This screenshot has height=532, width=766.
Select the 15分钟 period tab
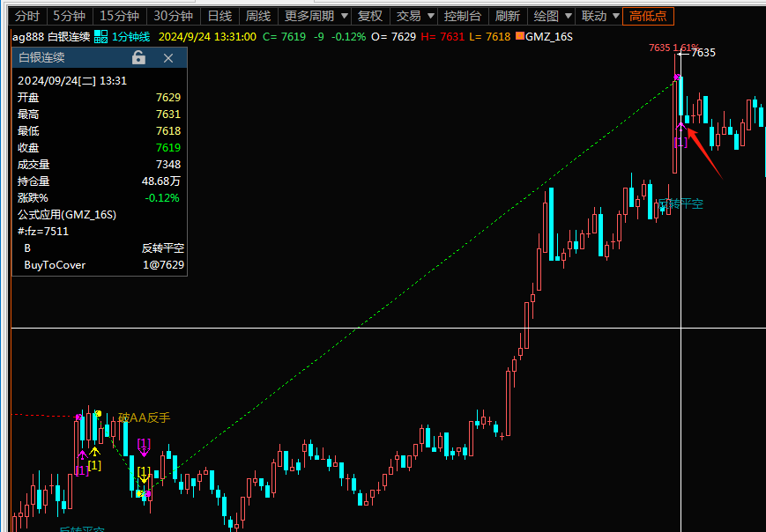tap(120, 16)
